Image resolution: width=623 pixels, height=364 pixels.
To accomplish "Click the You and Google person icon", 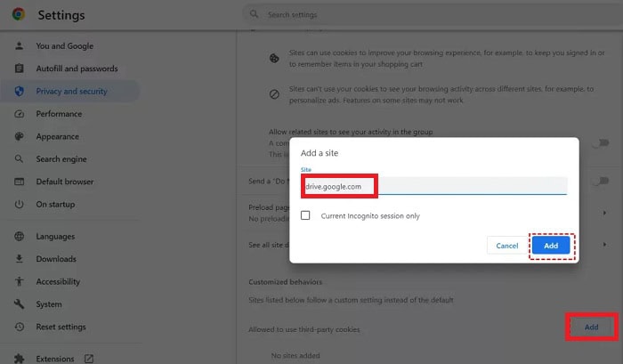I will 19,45.
